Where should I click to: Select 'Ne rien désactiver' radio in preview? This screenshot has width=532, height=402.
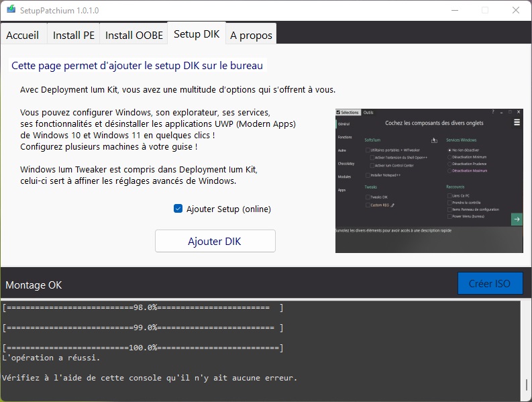[449, 150]
